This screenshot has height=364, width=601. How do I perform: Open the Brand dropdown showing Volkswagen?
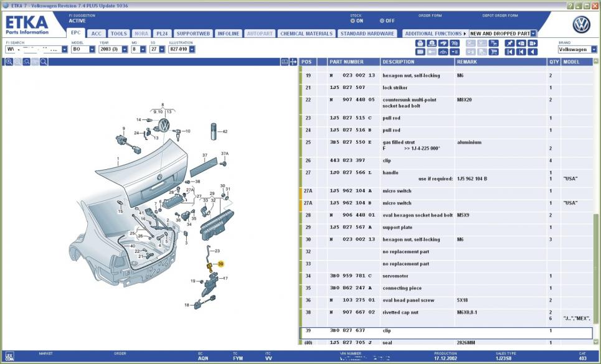click(x=594, y=49)
